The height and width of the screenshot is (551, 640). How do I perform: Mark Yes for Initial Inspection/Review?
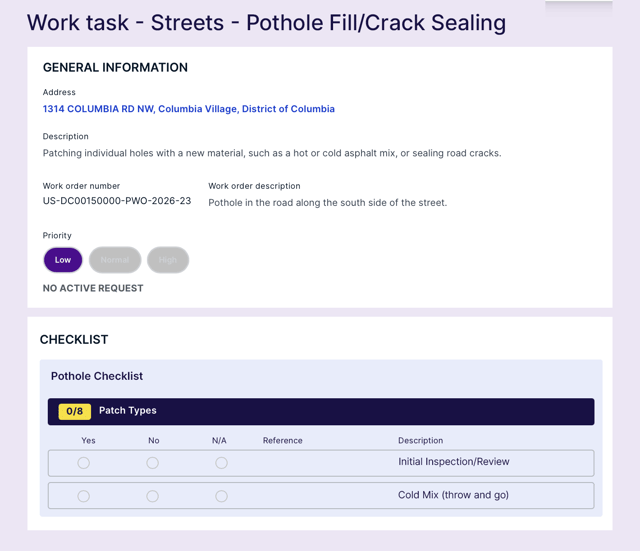pyautogui.click(x=84, y=463)
